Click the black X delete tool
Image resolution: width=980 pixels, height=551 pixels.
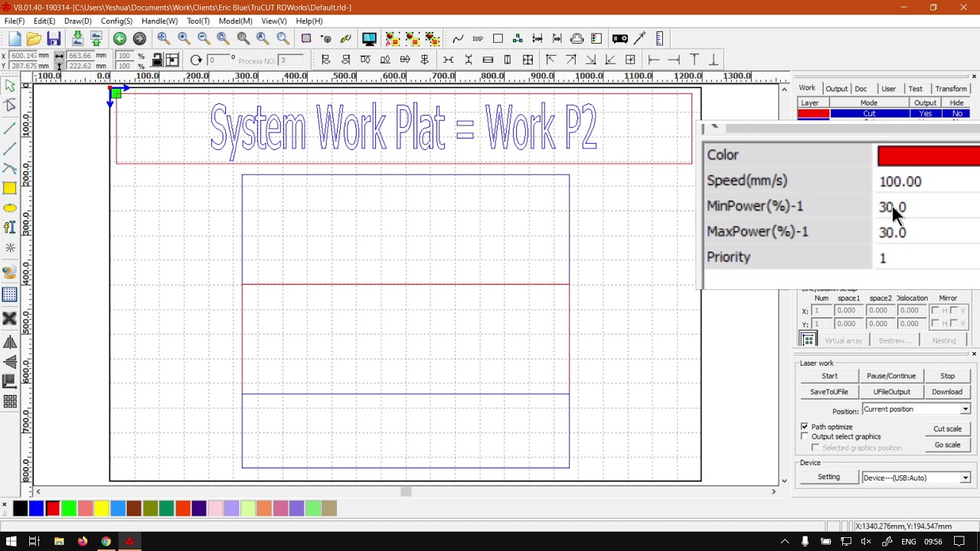point(10,318)
